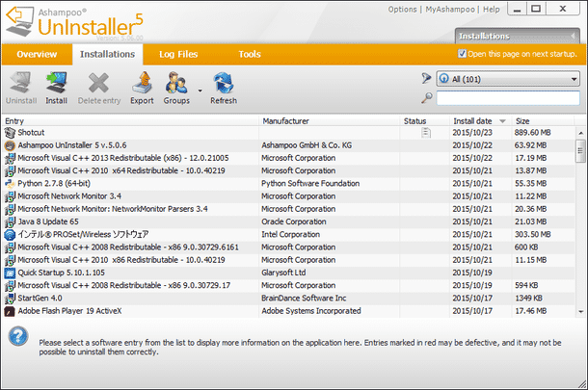
Task: Click the Ashampoo UnInstaller logo
Action: click(74, 23)
